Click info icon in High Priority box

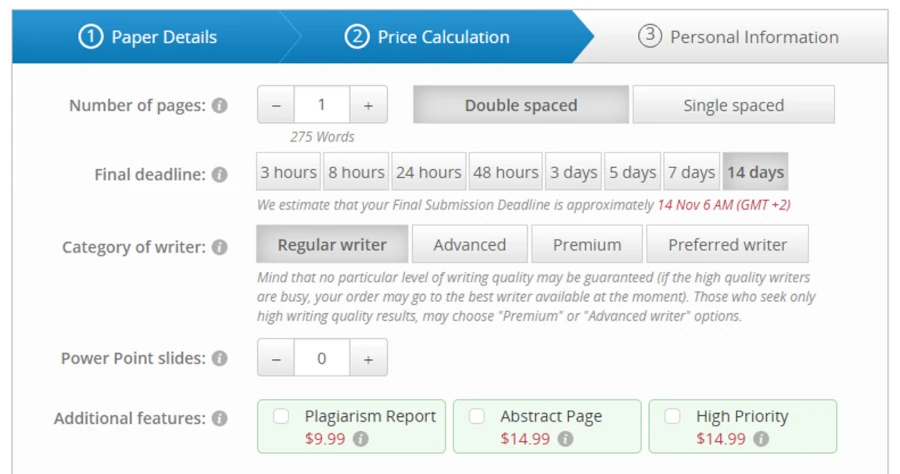click(761, 439)
